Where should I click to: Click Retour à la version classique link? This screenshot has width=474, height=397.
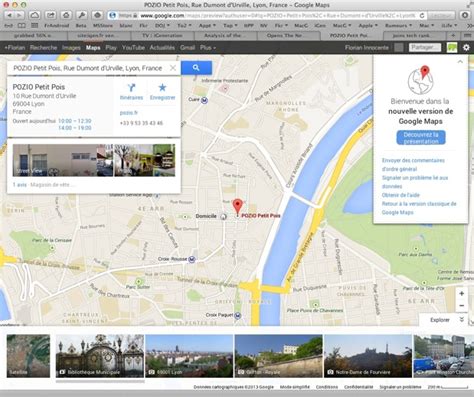pyautogui.click(x=419, y=208)
